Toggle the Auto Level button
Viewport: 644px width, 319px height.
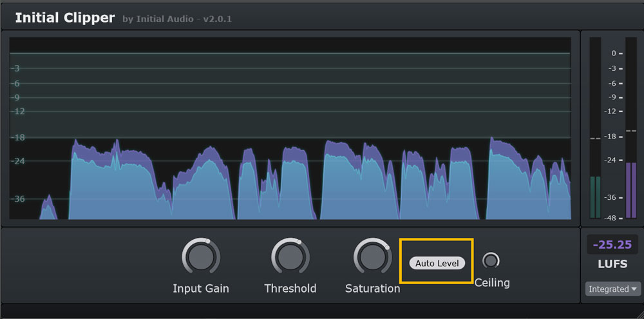(437, 263)
